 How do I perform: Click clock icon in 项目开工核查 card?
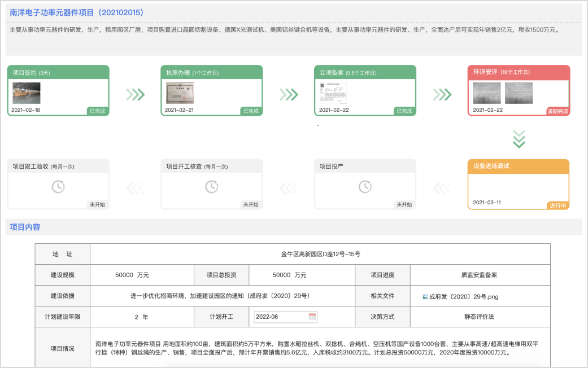tap(212, 186)
